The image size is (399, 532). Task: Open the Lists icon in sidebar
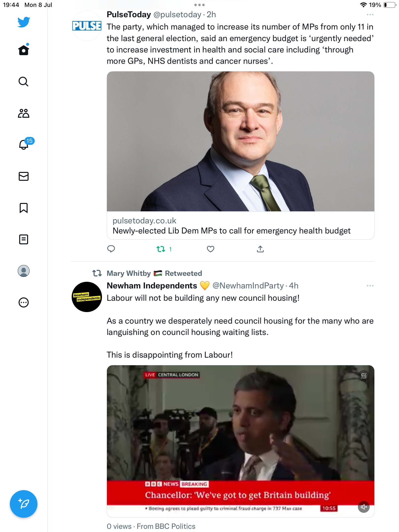(x=24, y=239)
